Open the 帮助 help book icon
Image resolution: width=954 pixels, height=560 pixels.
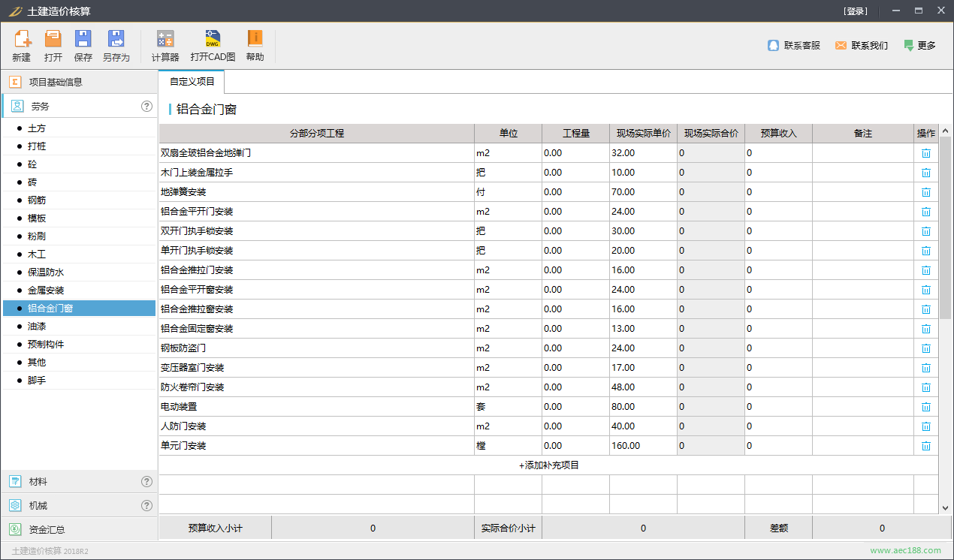(255, 40)
